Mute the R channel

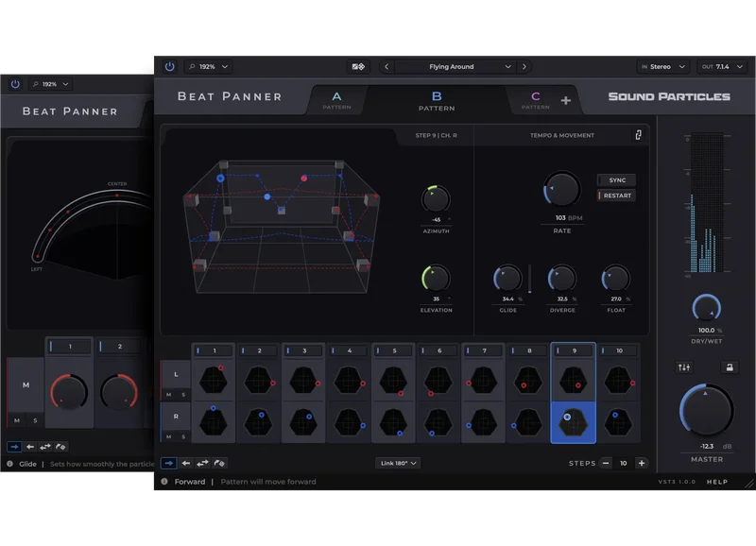(x=169, y=436)
